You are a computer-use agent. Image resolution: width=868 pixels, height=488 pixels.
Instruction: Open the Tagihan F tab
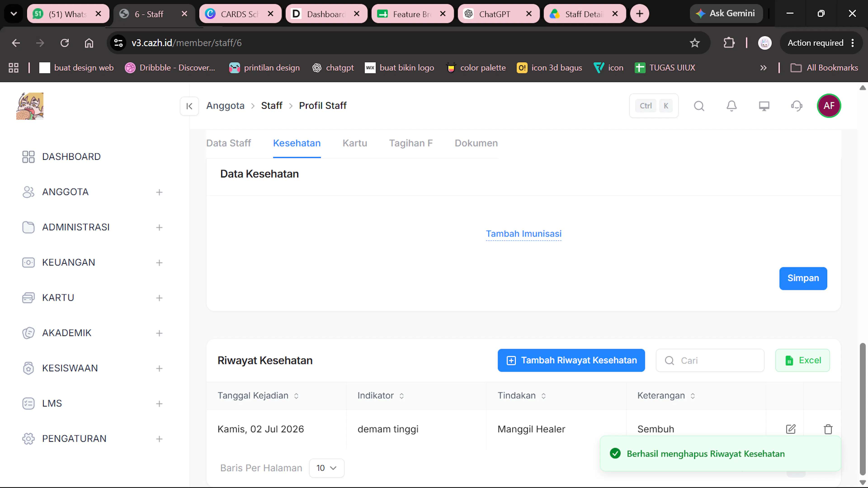[411, 143]
